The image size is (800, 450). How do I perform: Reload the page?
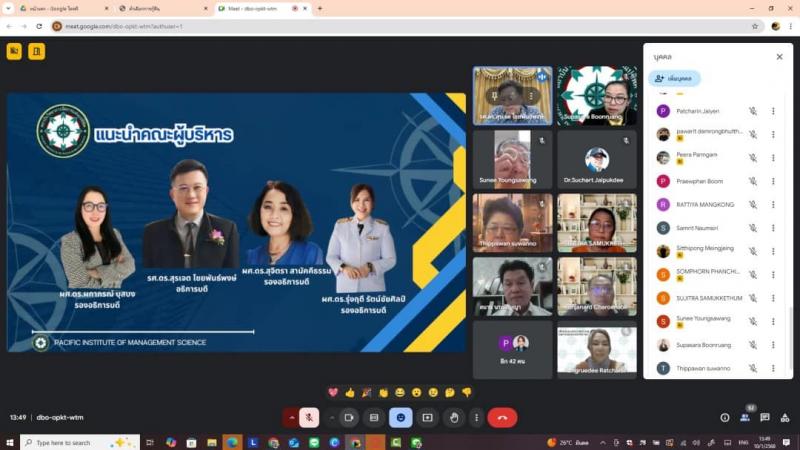tap(39, 26)
